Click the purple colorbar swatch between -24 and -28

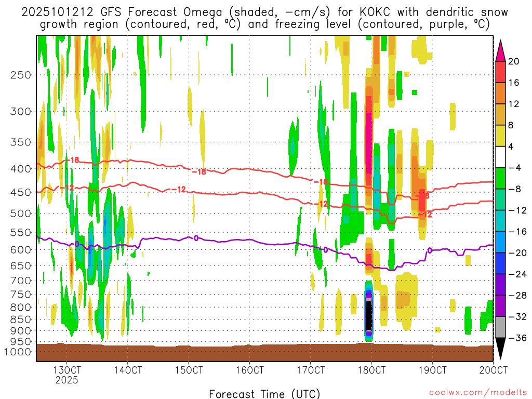coord(500,285)
